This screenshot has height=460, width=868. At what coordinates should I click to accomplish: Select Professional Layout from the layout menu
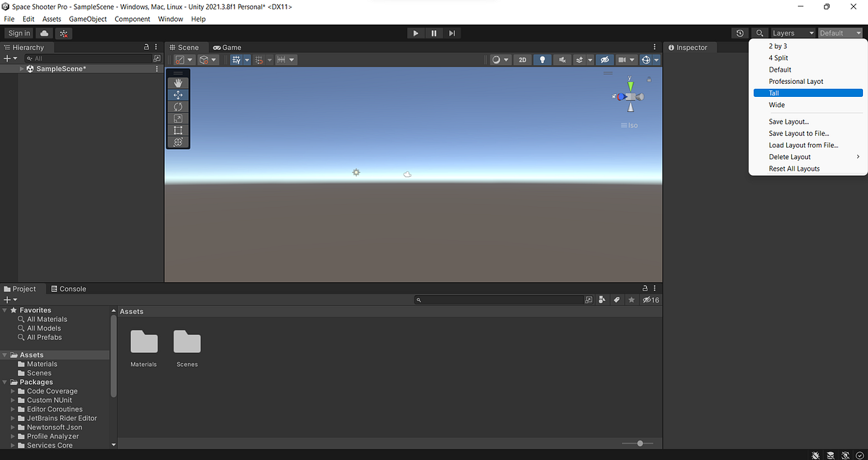(797, 81)
